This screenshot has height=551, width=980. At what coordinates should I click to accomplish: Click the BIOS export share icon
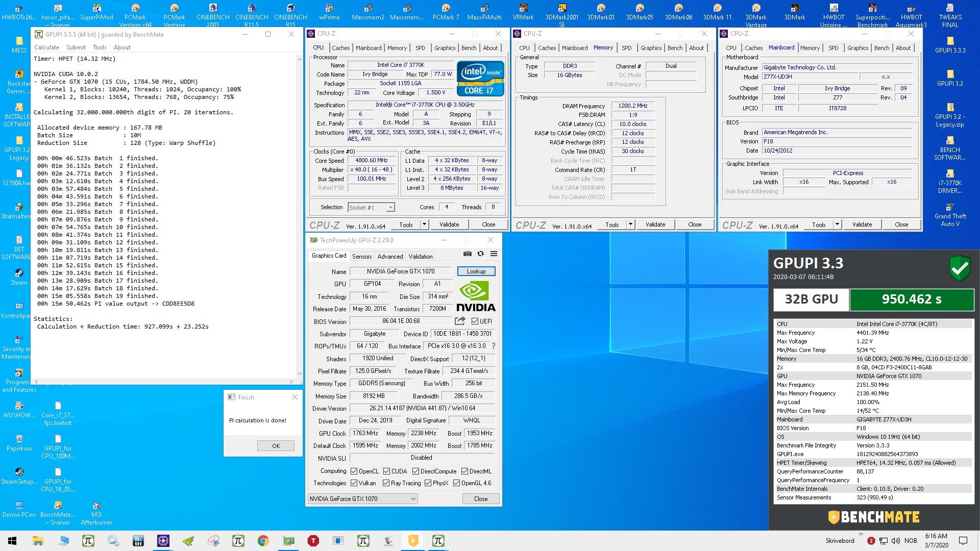click(x=460, y=321)
